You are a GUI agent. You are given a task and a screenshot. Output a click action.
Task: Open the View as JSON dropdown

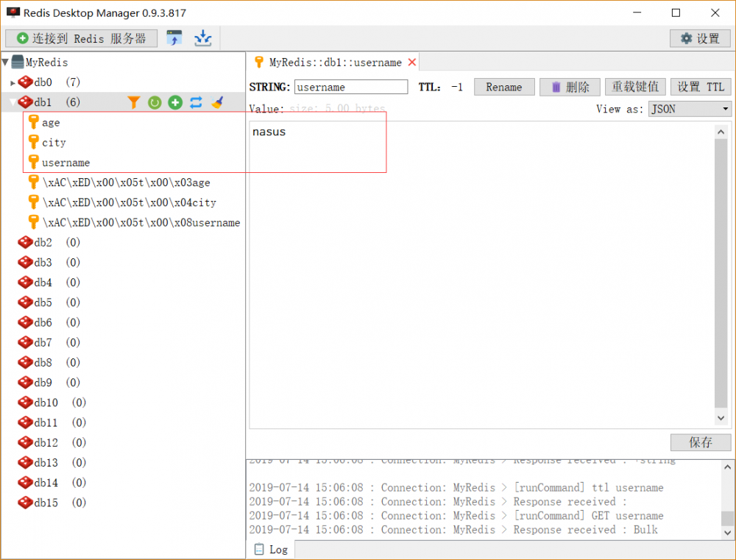(x=689, y=108)
